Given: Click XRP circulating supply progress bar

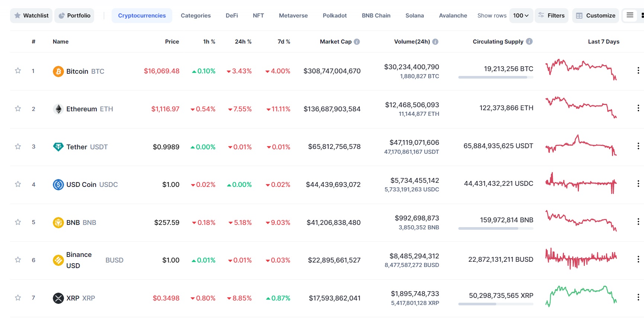Looking at the screenshot, I should coord(496,304).
